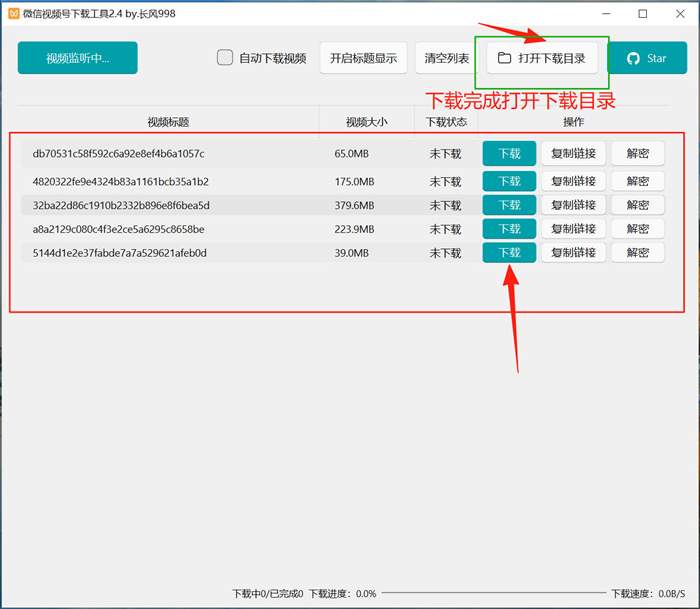
Task: Click the 开启标题显示 button
Action: pos(363,58)
